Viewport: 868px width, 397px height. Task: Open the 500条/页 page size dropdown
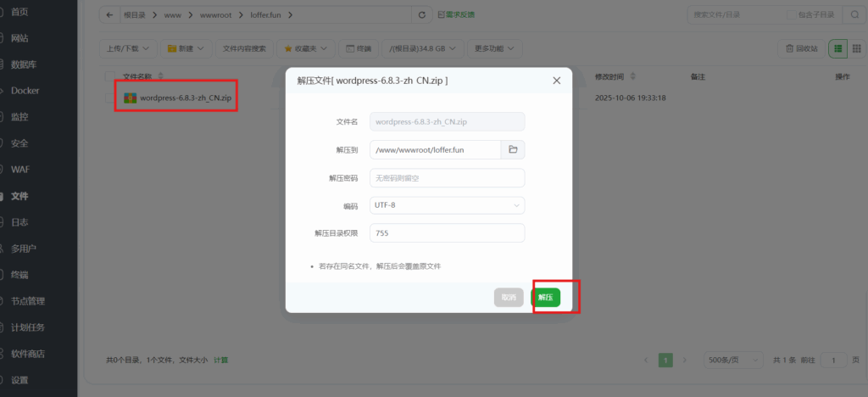[x=733, y=360]
